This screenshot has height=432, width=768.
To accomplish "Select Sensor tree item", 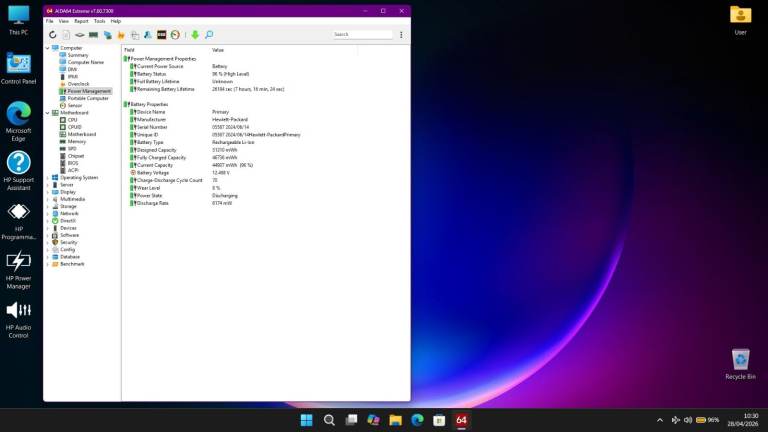I will tap(74, 105).
